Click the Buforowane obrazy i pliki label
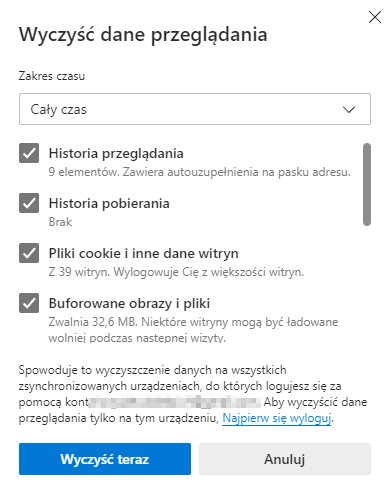392x494 pixels. click(129, 303)
